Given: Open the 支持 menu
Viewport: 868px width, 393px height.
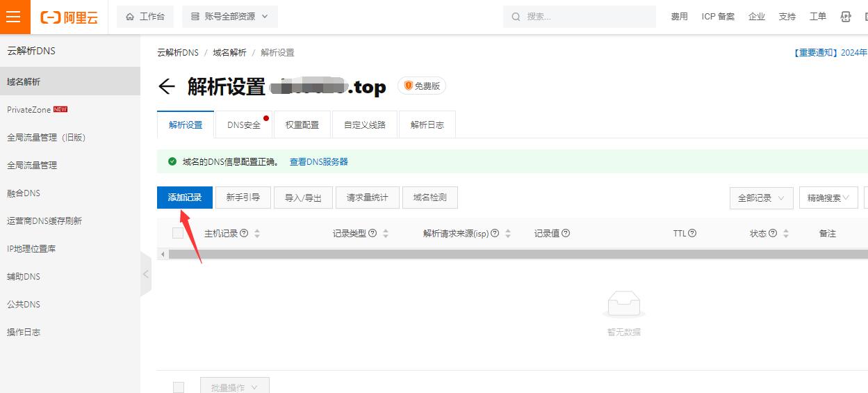Looking at the screenshot, I should tap(787, 17).
